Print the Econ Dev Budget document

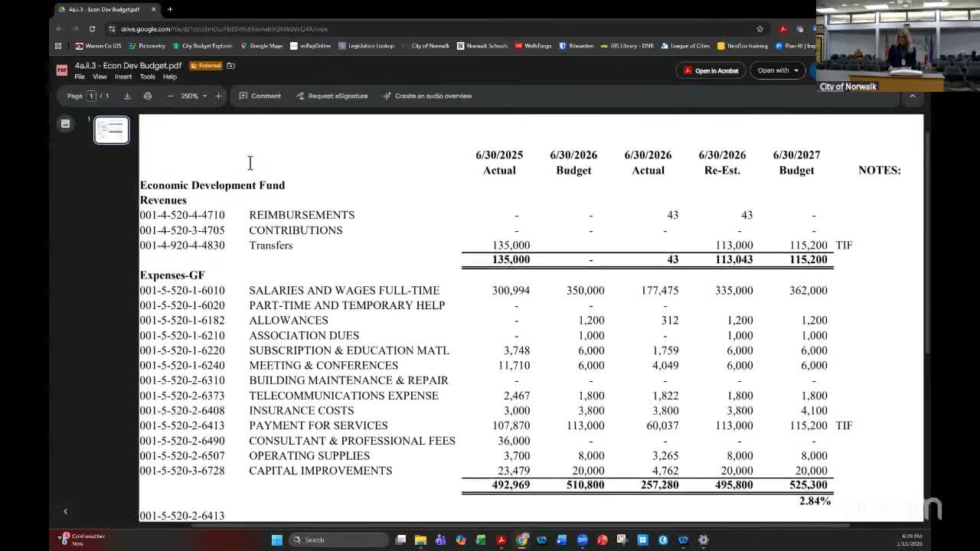click(x=148, y=96)
